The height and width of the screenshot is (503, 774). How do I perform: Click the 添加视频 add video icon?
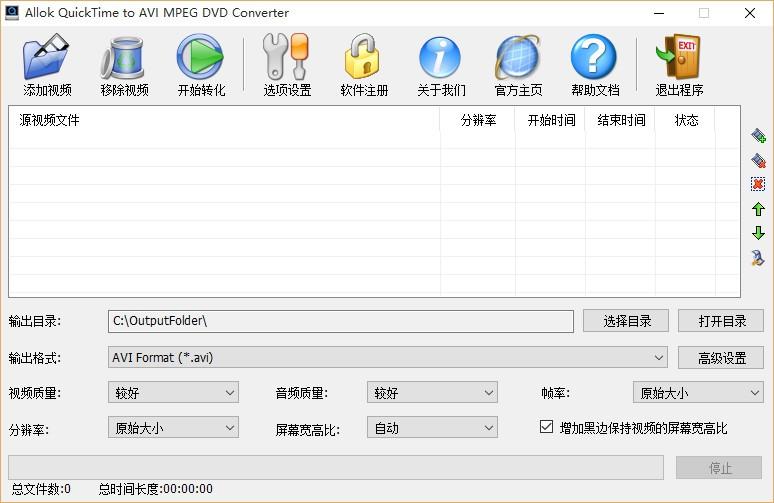click(46, 56)
